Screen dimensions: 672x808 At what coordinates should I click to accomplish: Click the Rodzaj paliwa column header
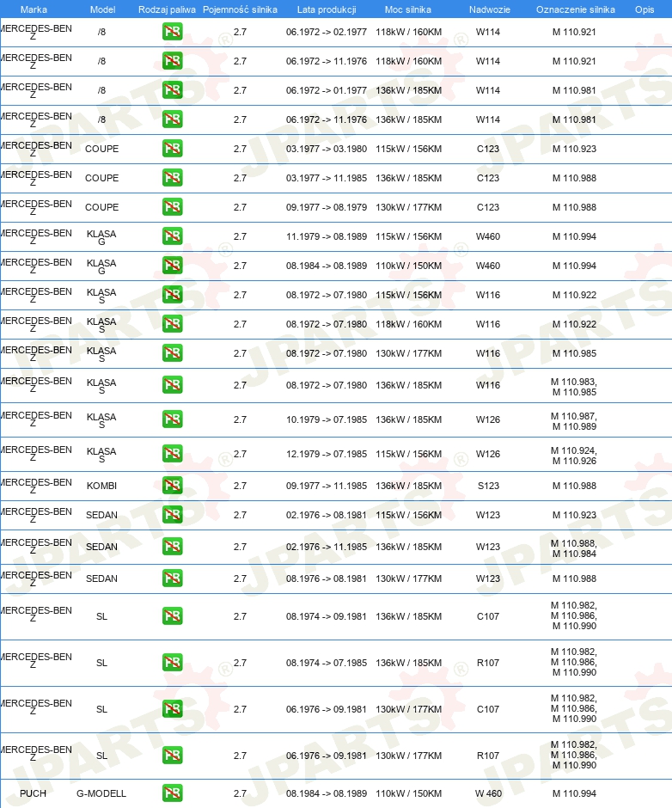[167, 9]
